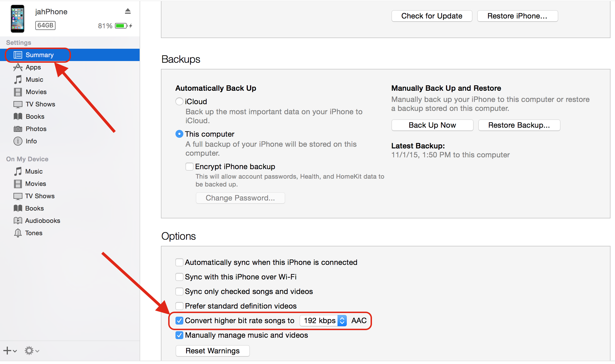
Task: Click TV Shows icon under Settings
Action: [x=18, y=104]
